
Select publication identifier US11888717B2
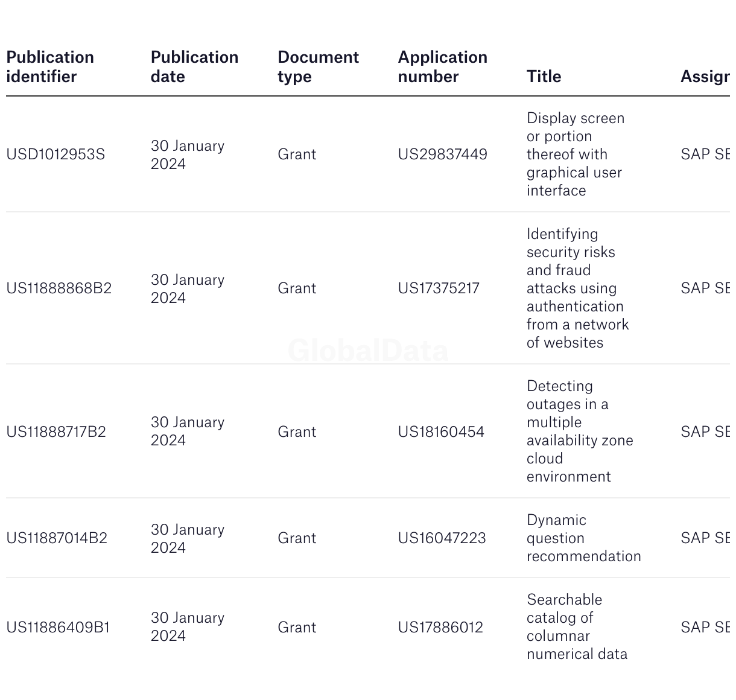pos(56,432)
